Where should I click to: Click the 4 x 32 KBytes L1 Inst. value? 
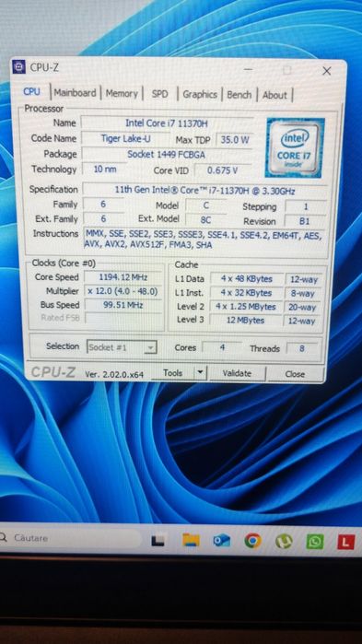click(x=246, y=293)
